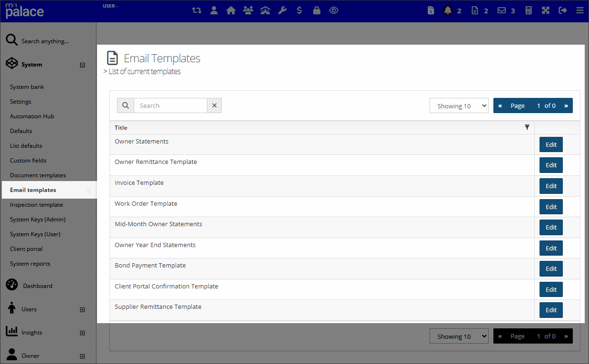Click the eye icon in top bar

(x=334, y=10)
